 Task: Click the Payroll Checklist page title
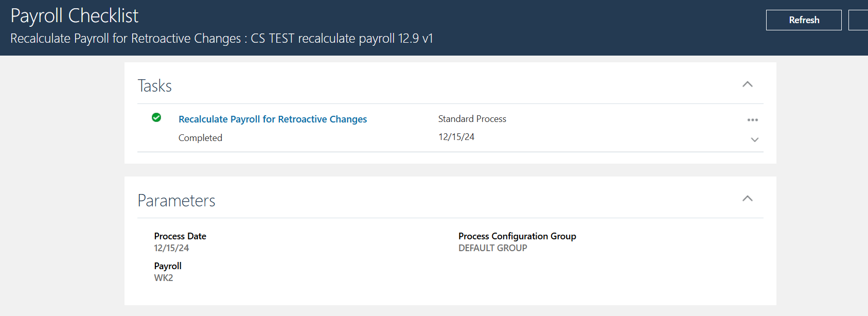75,16
